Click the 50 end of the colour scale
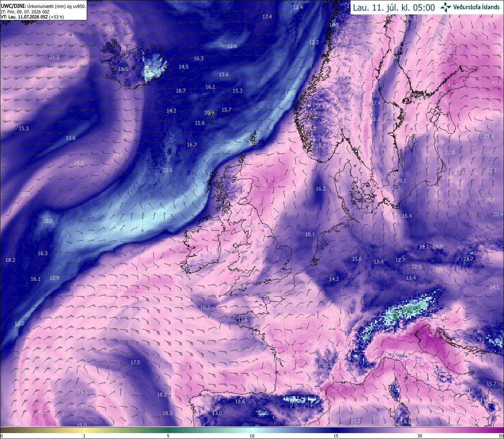The image size is (504, 439). pyautogui.click(x=501, y=436)
